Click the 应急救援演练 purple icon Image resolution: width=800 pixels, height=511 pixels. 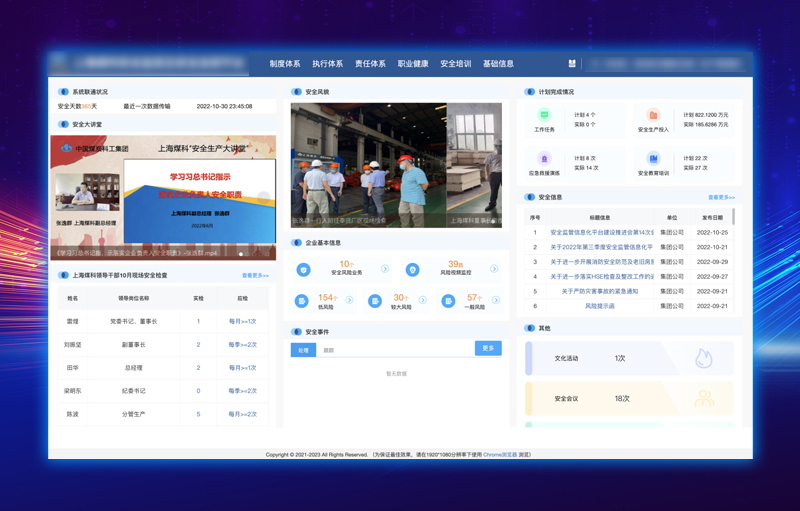click(544, 159)
